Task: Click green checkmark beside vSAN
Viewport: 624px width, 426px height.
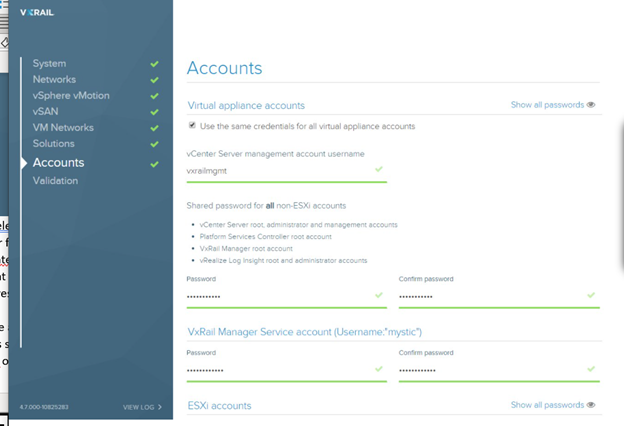Action: [x=154, y=112]
